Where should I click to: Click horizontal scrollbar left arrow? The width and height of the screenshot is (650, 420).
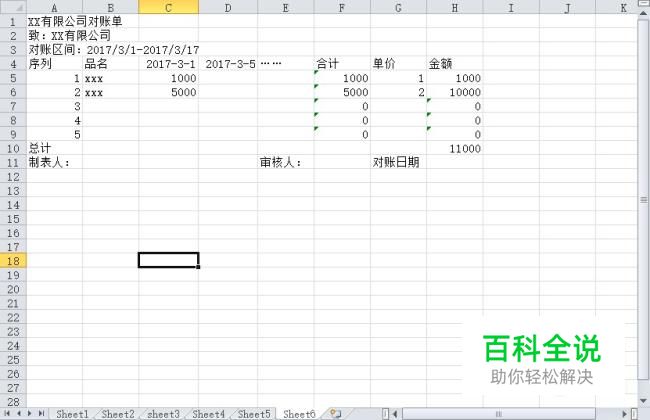(x=395, y=414)
